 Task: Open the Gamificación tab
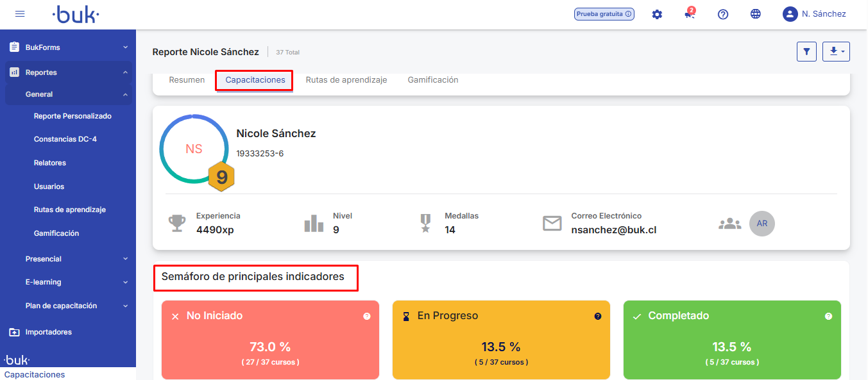[x=433, y=80]
